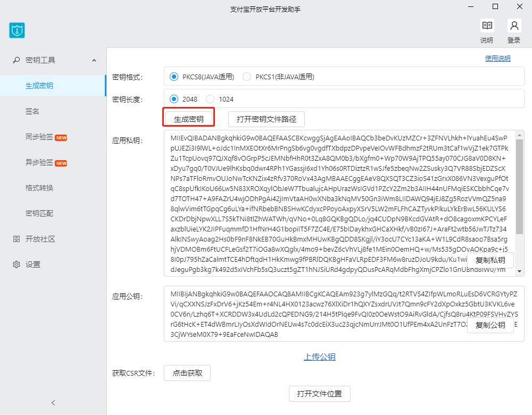The image size is (532, 415).
Task: Click private key scrollbar thumb
Action: click(x=519, y=187)
